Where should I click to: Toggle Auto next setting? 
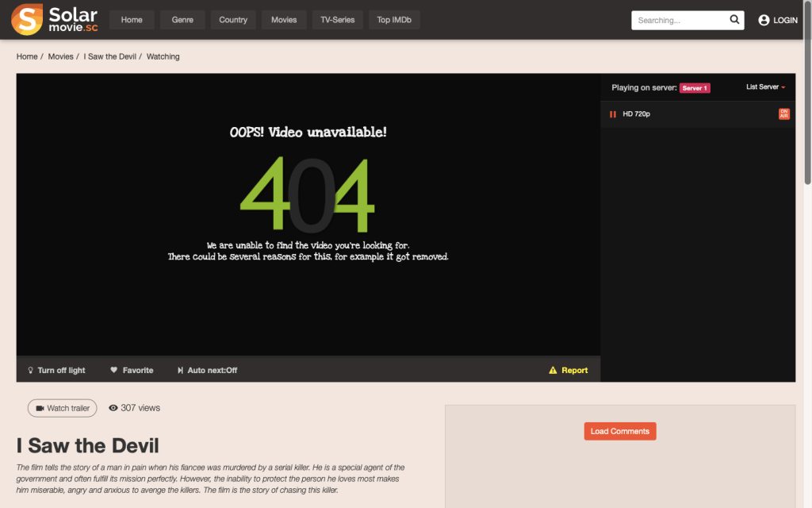tap(207, 371)
